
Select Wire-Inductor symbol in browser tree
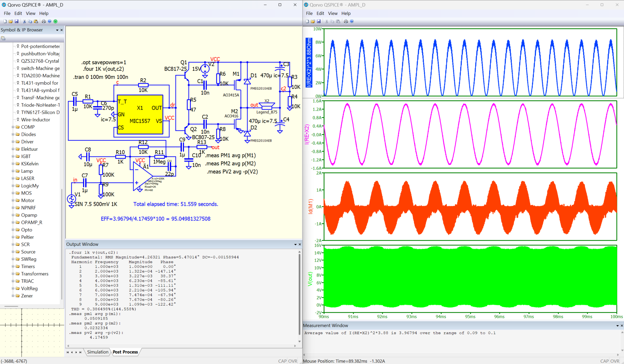tap(35, 120)
